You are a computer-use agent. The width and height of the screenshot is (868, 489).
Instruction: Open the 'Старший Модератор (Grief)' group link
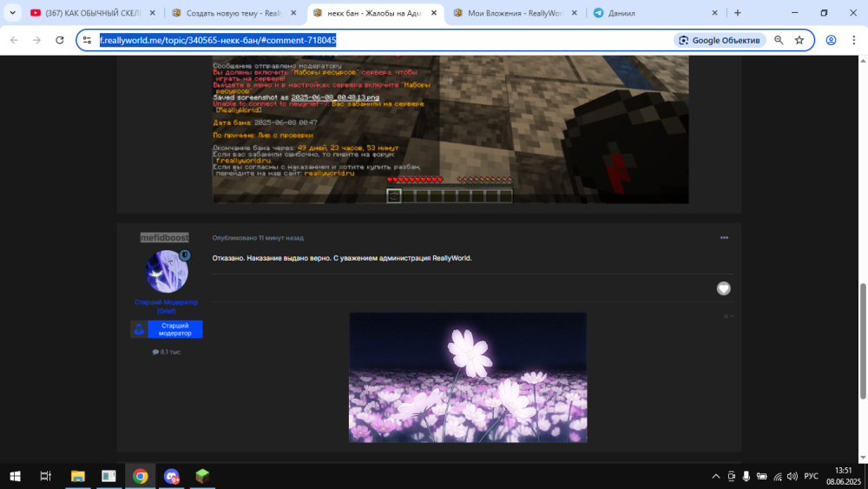166,307
